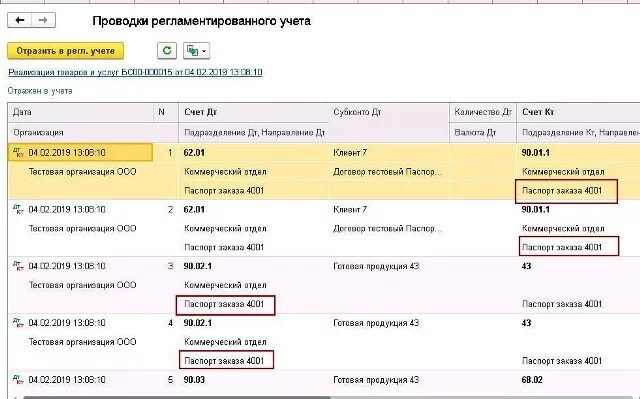Click Готовая продукция 43 in row 3
The width and height of the screenshot is (640, 399).
[376, 266]
